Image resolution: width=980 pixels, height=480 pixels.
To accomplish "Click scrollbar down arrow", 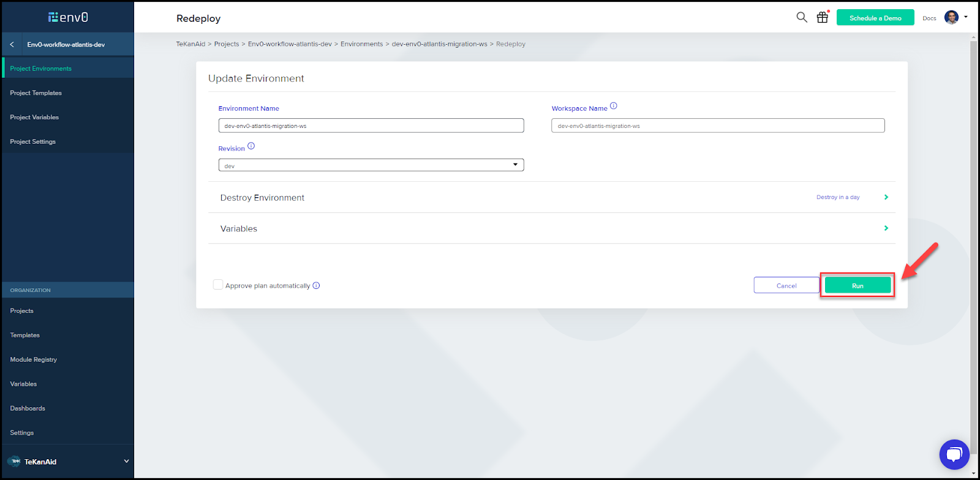I will pyautogui.click(x=974, y=473).
